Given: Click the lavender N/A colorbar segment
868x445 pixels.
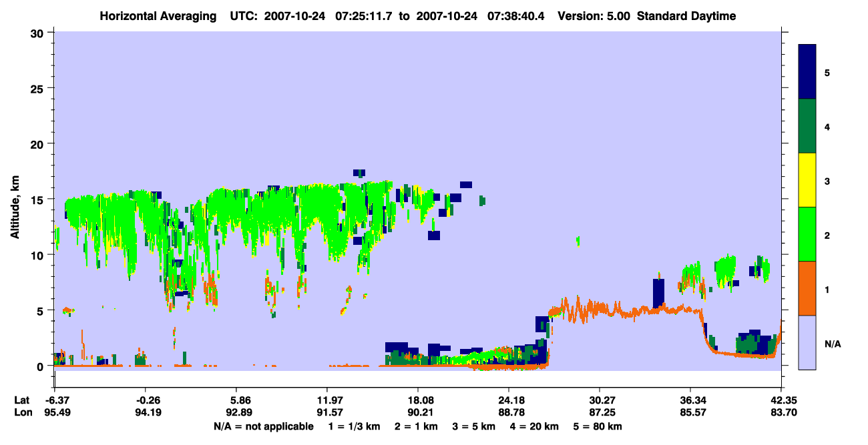Looking at the screenshot, I should tap(807, 342).
